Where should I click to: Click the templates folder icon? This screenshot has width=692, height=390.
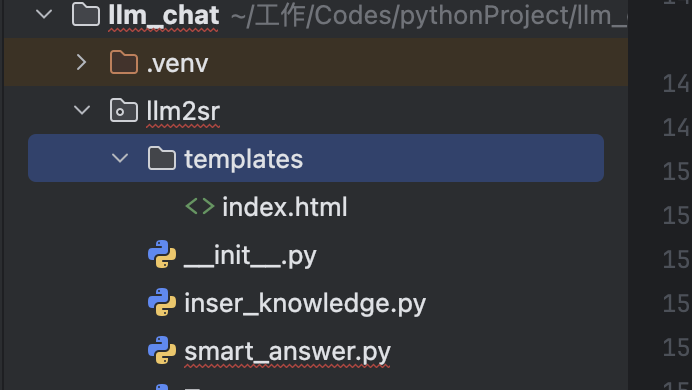162,158
